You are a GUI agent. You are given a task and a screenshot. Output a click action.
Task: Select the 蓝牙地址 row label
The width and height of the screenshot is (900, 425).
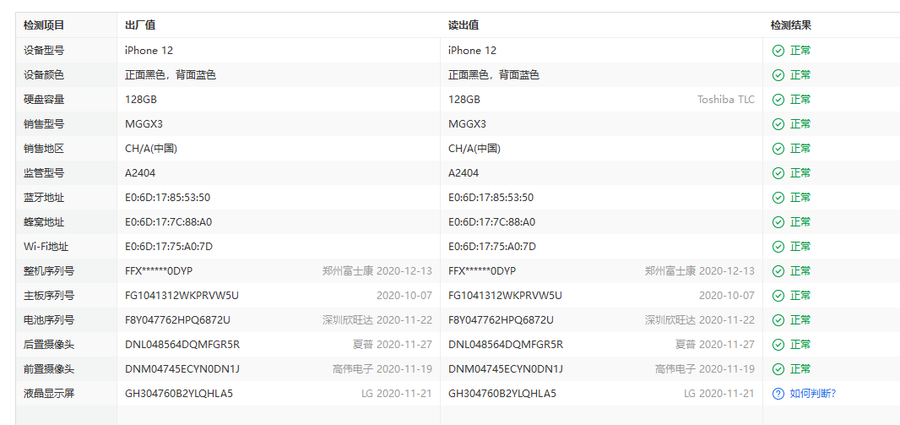[x=44, y=198]
